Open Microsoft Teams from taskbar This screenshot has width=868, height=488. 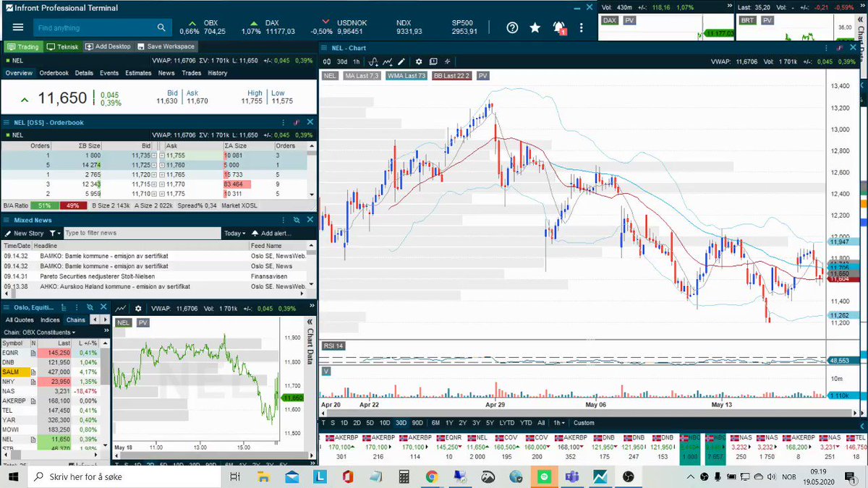point(571,476)
